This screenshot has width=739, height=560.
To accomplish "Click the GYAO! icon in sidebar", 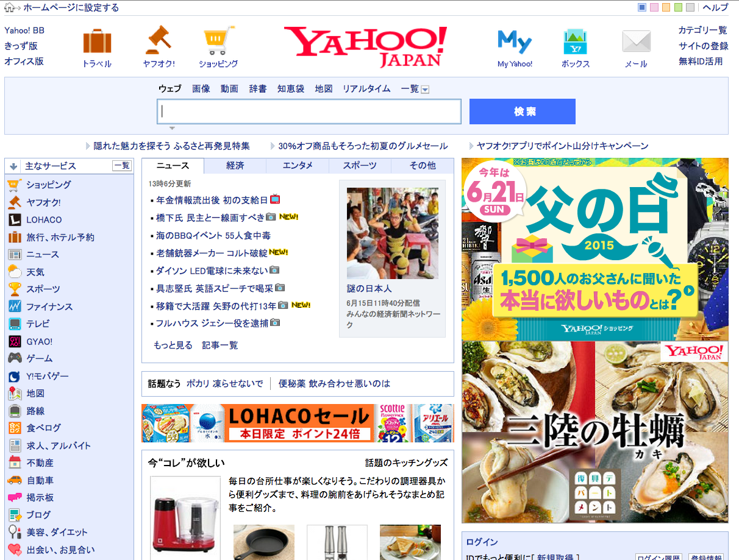I will coord(15,341).
